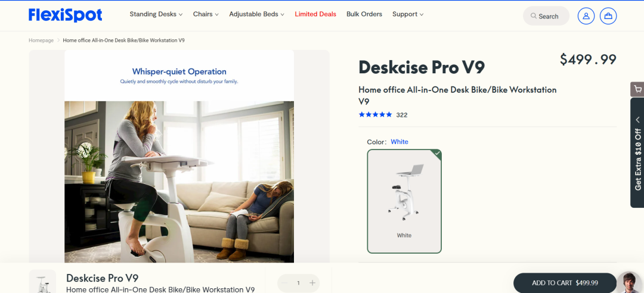Viewport: 644px width, 293px height.
Task: Click the FlexiSpot logo
Action: point(66,15)
